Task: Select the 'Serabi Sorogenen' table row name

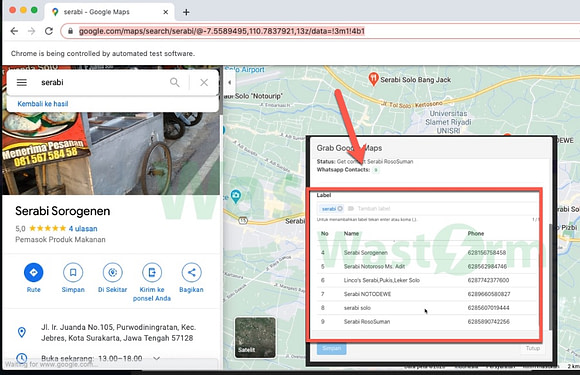Action: click(x=365, y=253)
